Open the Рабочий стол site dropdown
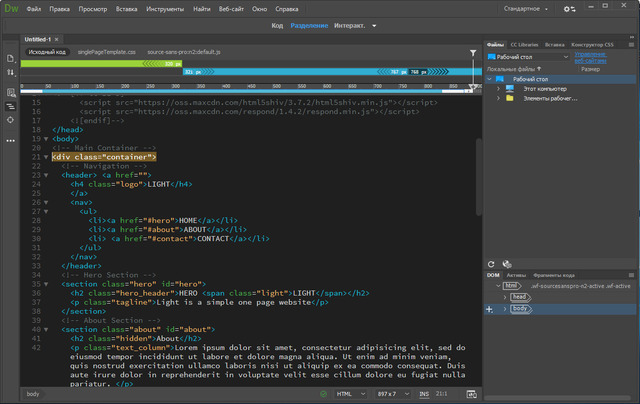 (x=528, y=57)
